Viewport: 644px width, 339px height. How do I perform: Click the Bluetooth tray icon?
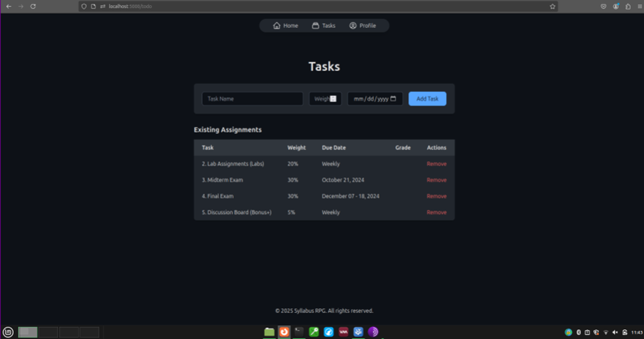click(x=579, y=332)
